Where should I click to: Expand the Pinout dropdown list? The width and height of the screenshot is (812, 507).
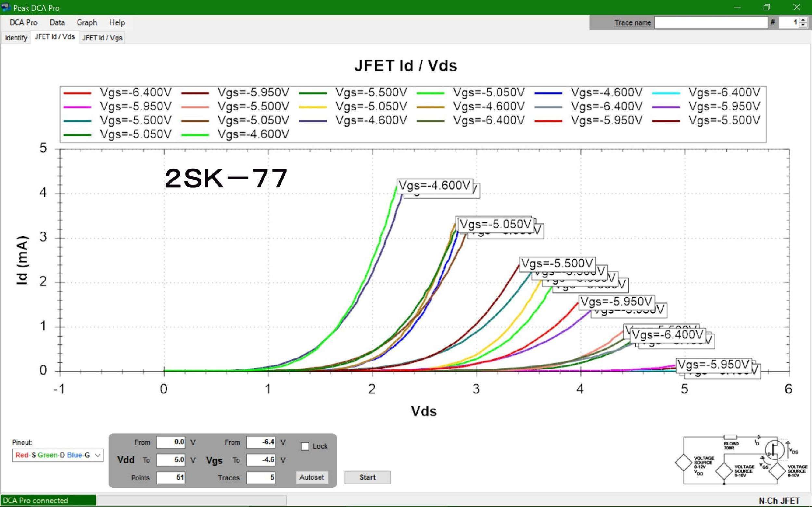(x=98, y=455)
